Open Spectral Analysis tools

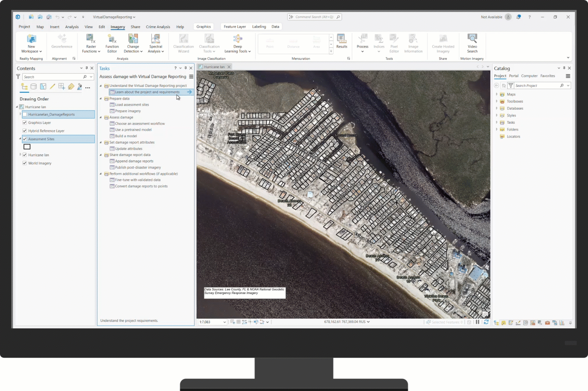[156, 43]
